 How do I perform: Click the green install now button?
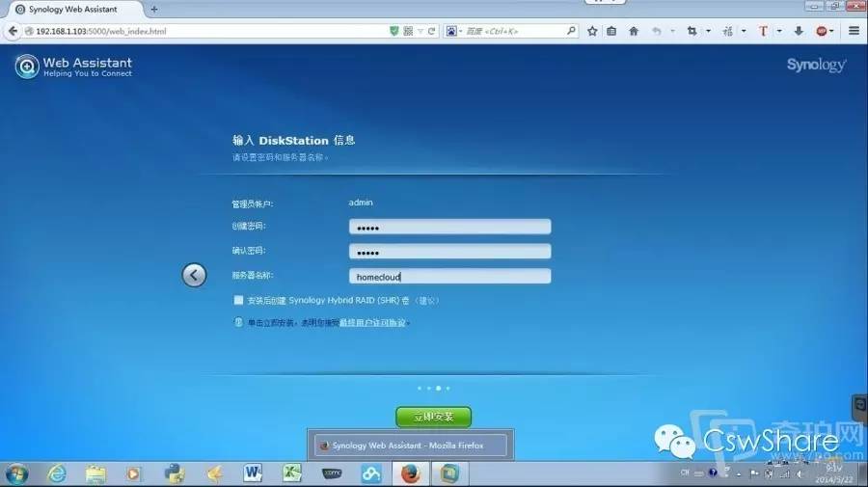click(x=433, y=417)
